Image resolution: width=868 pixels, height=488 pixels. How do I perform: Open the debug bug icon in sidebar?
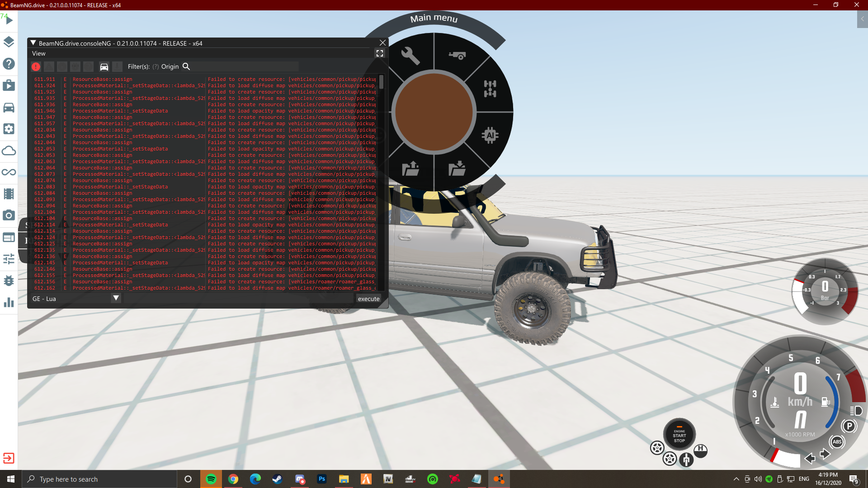pos(9,281)
